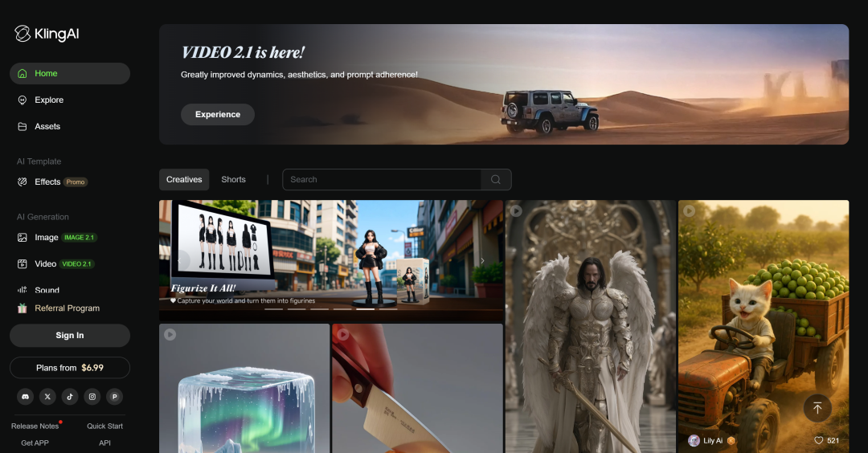Open the Pinterest social icon
Screen dimensions: 868x453
tap(115, 397)
